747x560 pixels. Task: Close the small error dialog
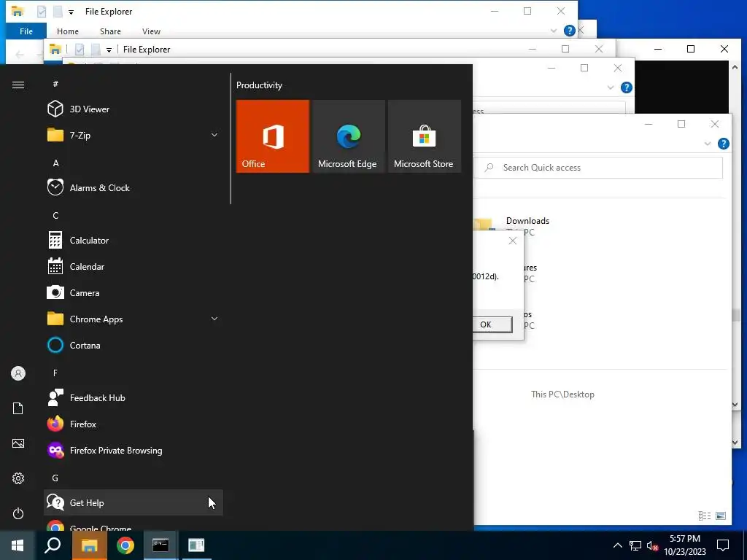pos(513,241)
